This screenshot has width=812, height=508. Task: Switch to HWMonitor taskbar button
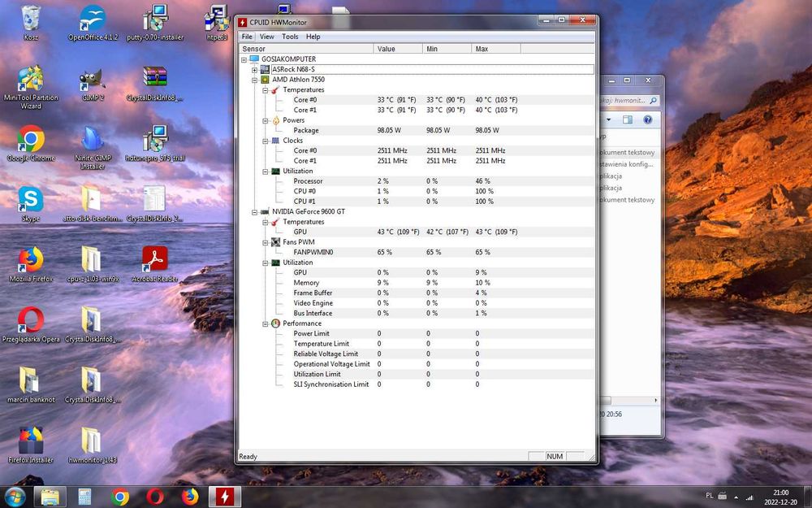(225, 497)
